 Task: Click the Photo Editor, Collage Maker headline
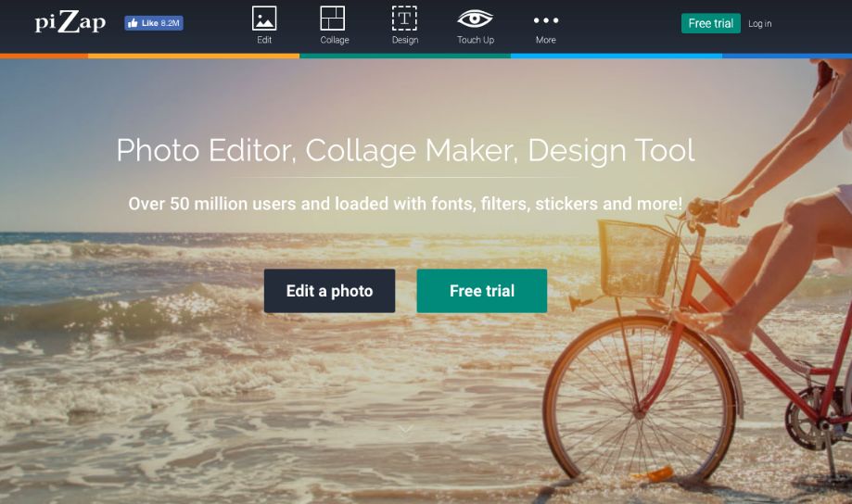405,150
